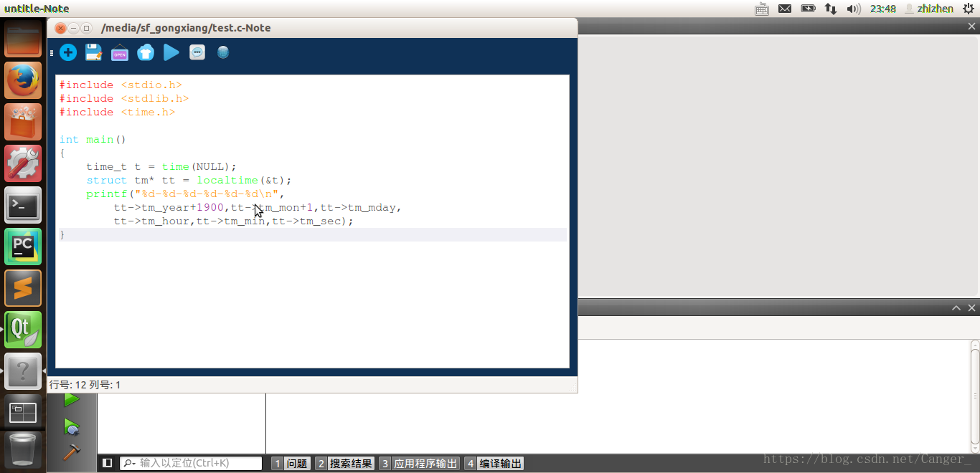Click the globe icon in toolbar

coord(223,52)
